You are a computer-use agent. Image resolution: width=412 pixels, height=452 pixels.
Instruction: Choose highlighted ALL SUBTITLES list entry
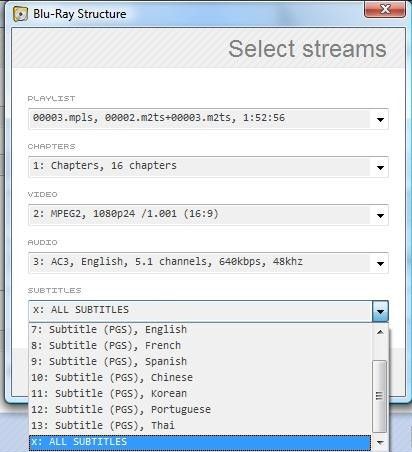tap(200, 442)
